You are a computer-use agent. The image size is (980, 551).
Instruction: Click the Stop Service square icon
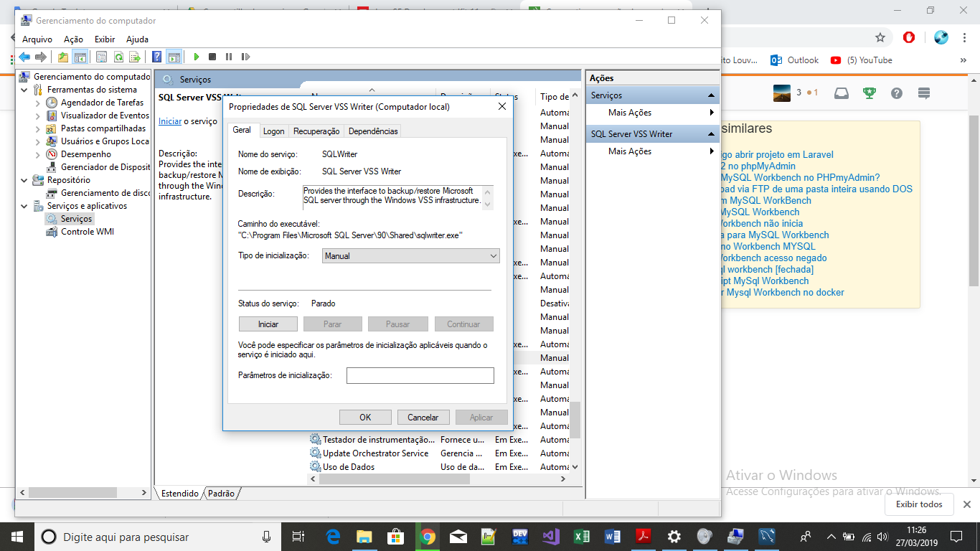tap(212, 57)
